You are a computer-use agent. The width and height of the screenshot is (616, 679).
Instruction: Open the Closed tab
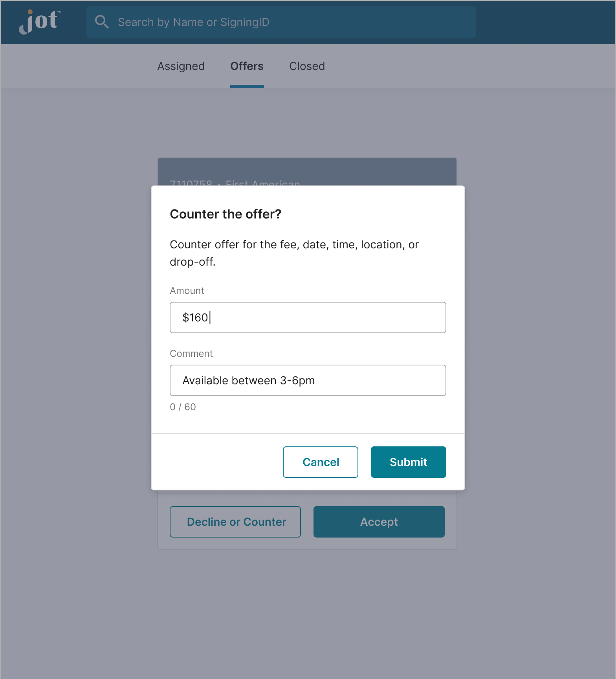pos(307,66)
